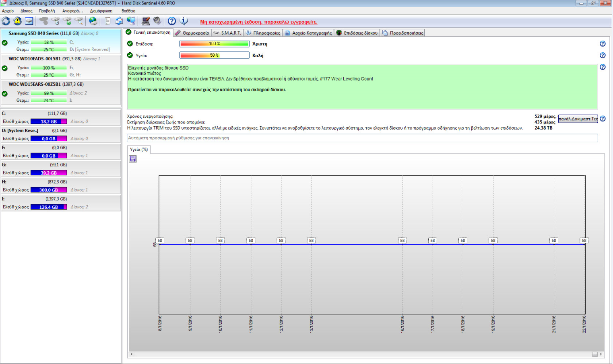Click the Υγεία 58 % health bar in overview
The image size is (613, 364).
coord(215,56)
